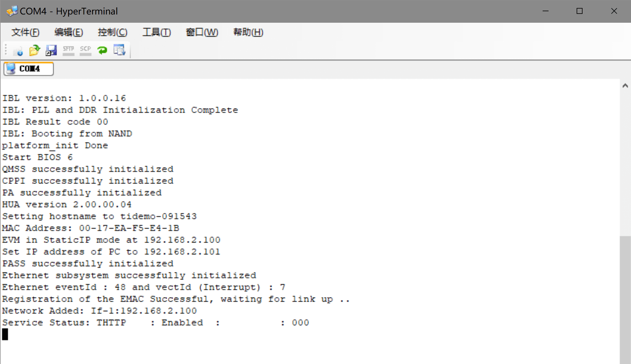Viewport: 631px width, 364px height.
Task: Click the 'IBL version: 1.0.0.16' line
Action: click(64, 98)
